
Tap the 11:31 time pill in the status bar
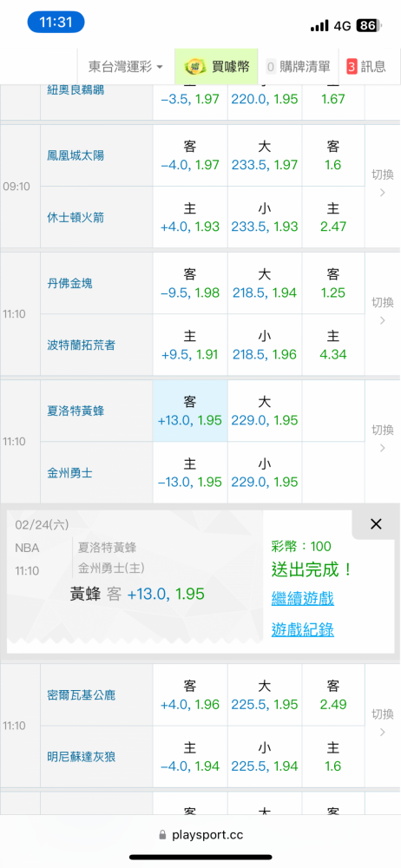[x=56, y=23]
